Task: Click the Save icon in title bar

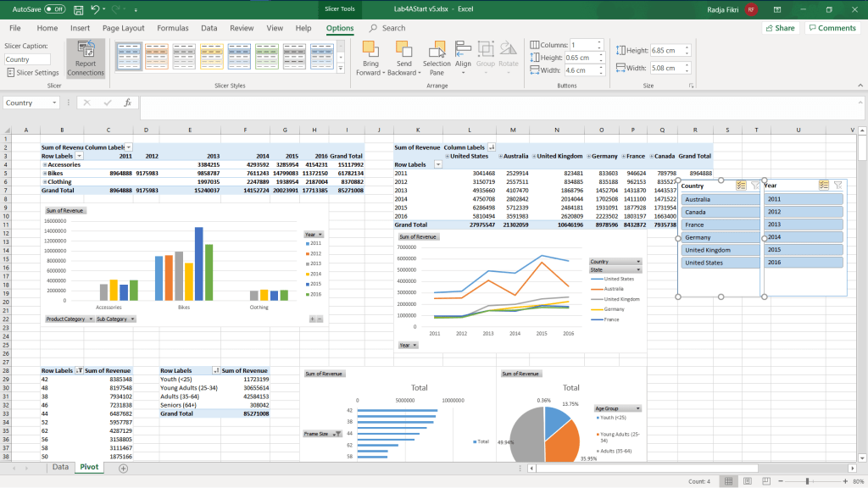Action: click(78, 8)
